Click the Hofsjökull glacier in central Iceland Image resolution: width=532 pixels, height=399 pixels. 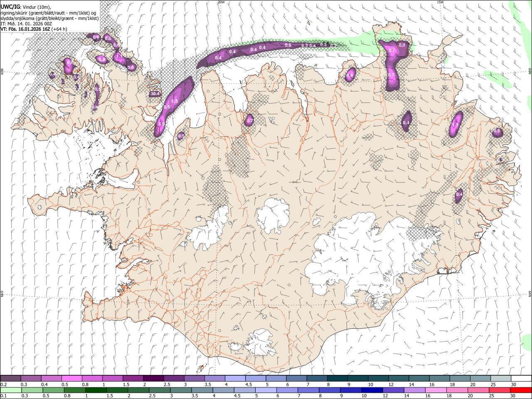pos(273,215)
